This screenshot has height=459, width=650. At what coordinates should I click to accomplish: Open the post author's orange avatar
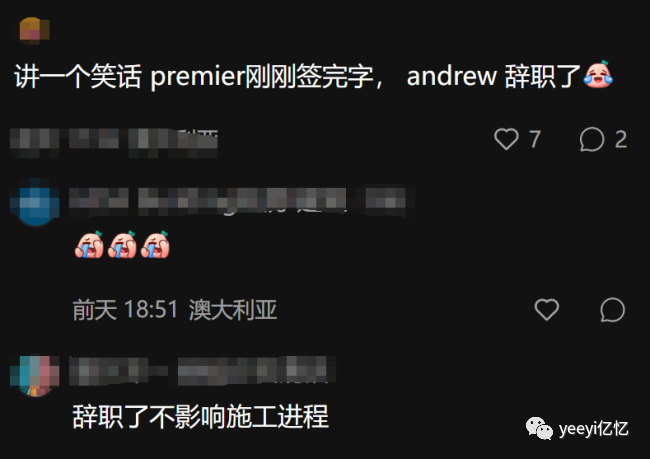[34, 30]
